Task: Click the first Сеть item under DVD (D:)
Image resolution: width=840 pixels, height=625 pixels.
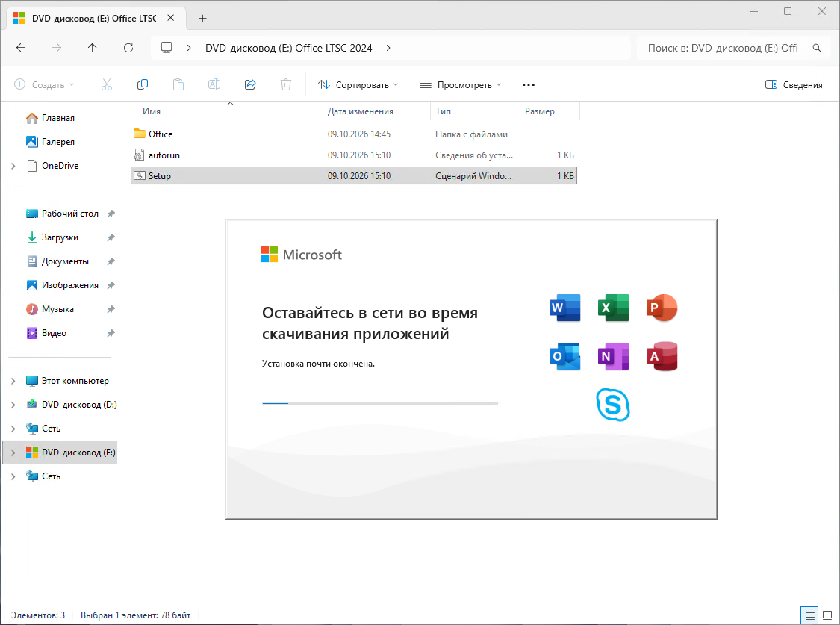Action: tap(51, 429)
